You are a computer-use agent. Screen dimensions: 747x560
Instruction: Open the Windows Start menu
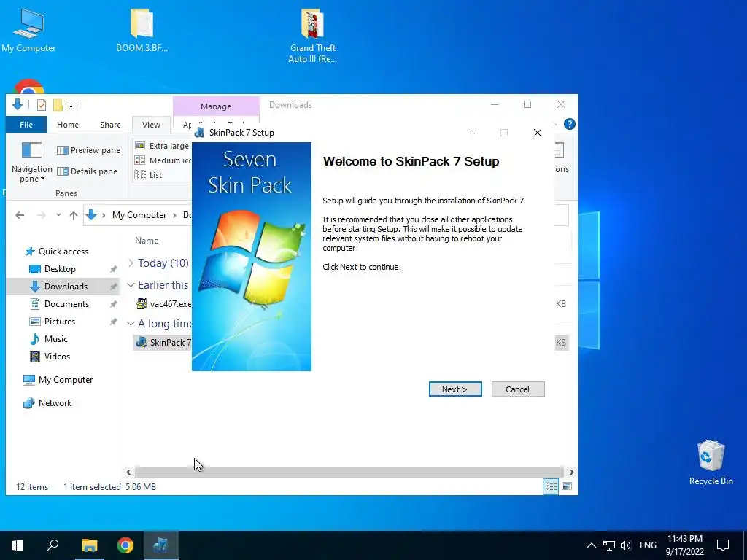click(18, 545)
